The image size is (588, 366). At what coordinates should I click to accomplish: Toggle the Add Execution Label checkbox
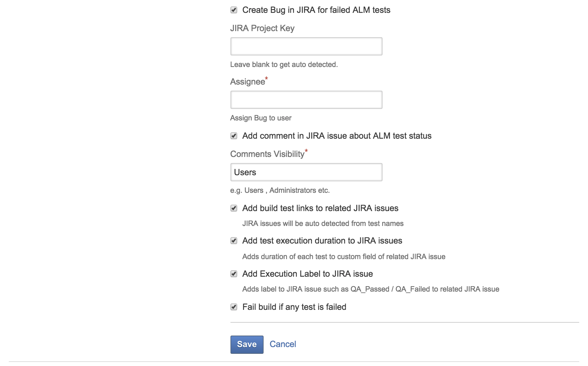click(234, 274)
